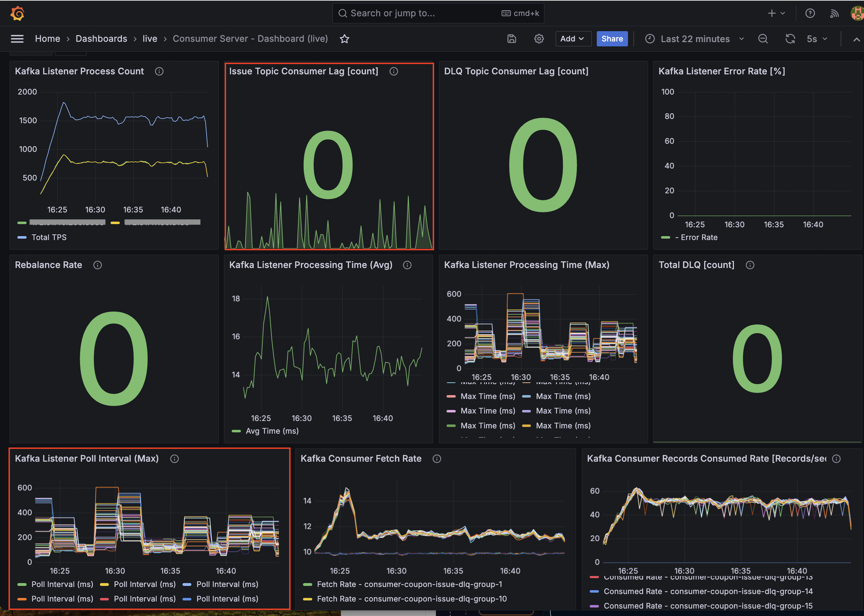Open the hamburger navigation menu
The image size is (864, 616).
(17, 39)
